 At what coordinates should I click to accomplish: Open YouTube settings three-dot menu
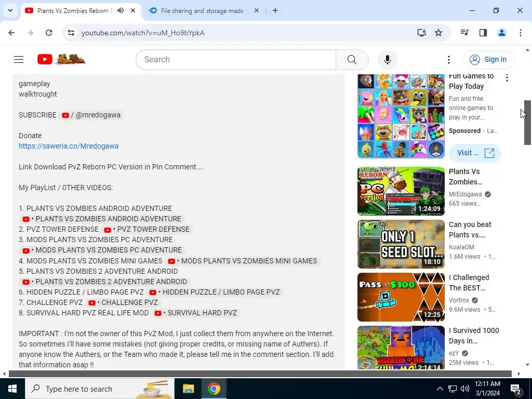(448, 60)
